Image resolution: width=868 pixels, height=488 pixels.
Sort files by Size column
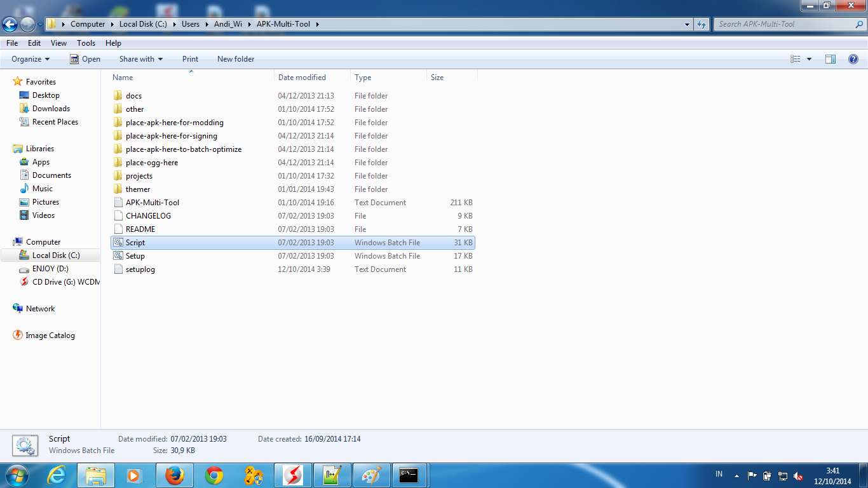tap(452, 78)
